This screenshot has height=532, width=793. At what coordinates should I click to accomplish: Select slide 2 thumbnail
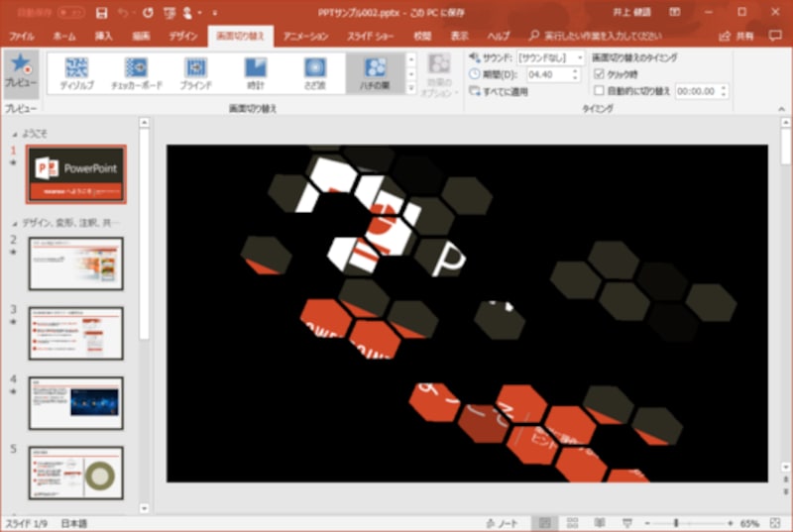pyautogui.click(x=76, y=264)
